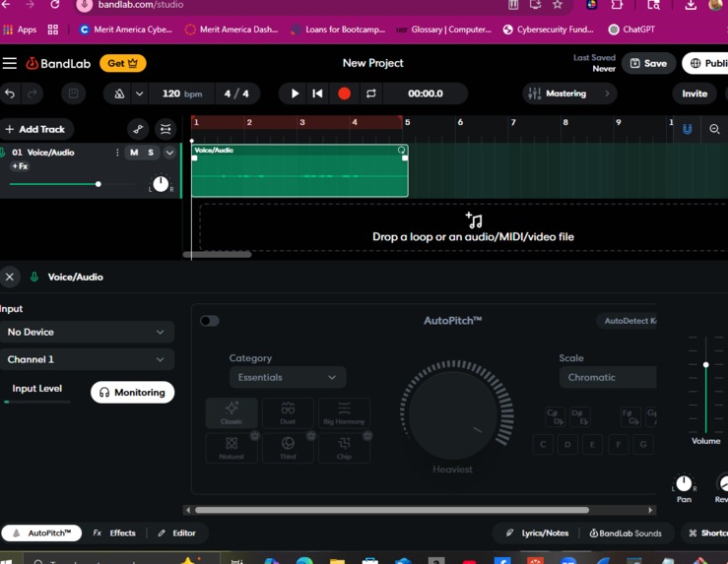The width and height of the screenshot is (728, 564).
Task: Click the Add Track button
Action: (x=36, y=129)
